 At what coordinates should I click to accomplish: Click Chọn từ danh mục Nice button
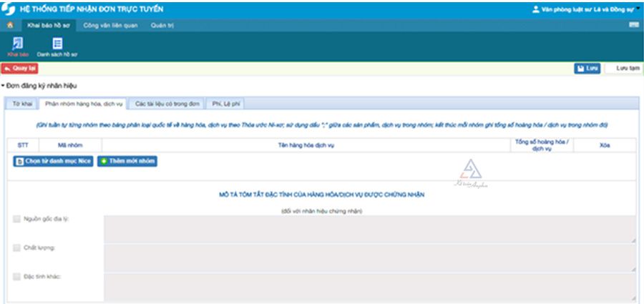point(53,162)
